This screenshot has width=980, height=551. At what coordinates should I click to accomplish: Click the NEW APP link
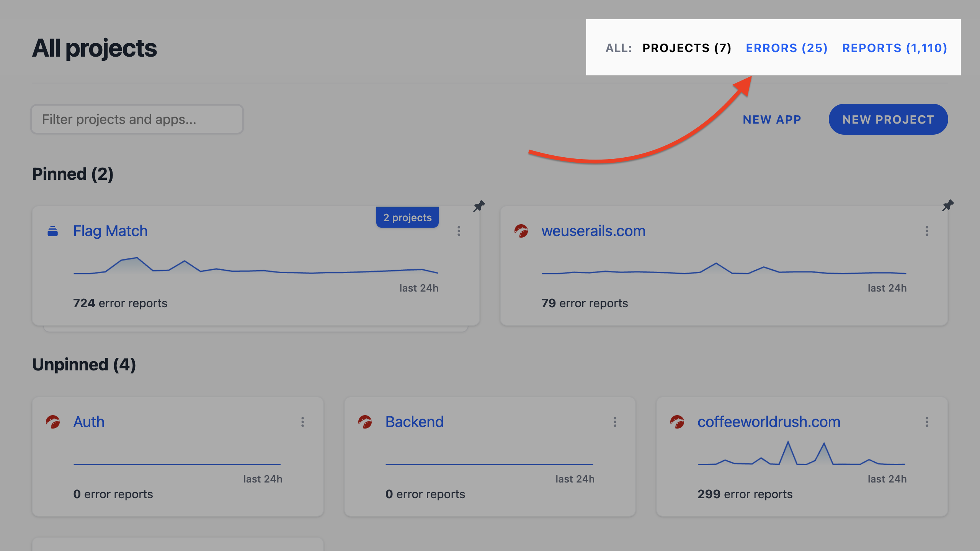tap(772, 119)
